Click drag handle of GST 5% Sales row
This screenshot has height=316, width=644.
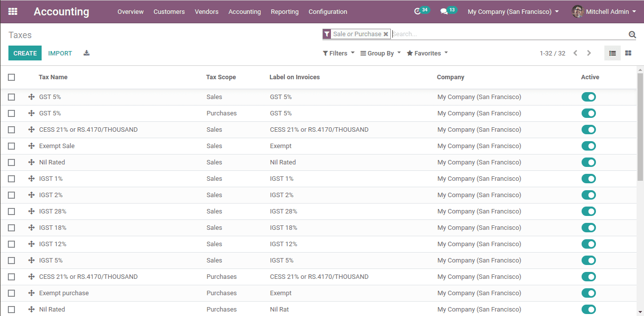(32, 97)
